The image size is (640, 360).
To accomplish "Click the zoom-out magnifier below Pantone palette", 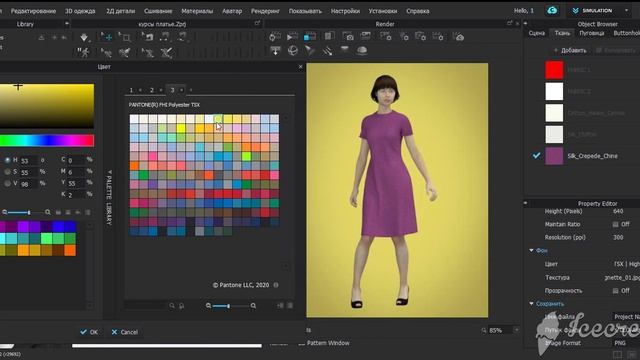I will click(209, 306).
